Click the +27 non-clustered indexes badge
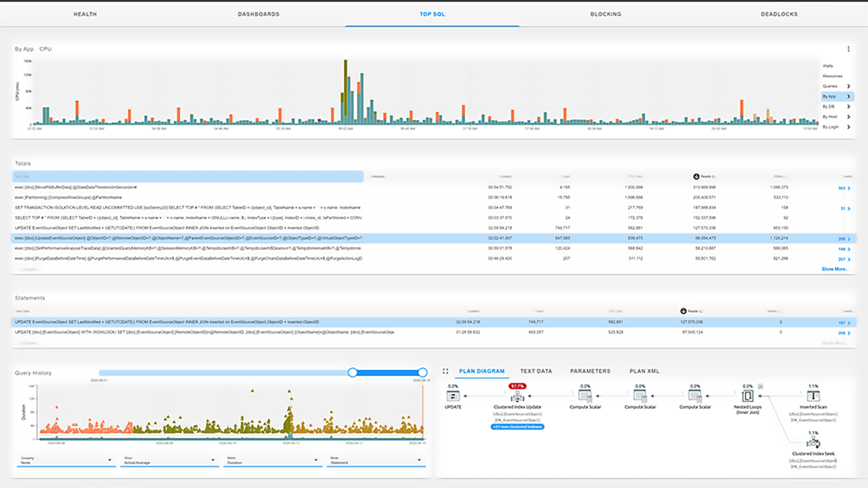Image resolution: width=868 pixels, height=488 pixels. [x=517, y=426]
